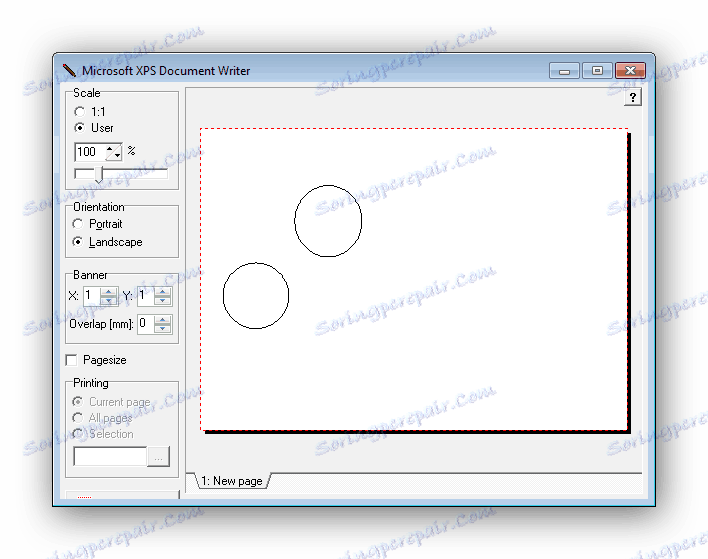Image resolution: width=708 pixels, height=559 pixels.
Task: Enable the Pagesize checkbox
Action: [x=71, y=360]
